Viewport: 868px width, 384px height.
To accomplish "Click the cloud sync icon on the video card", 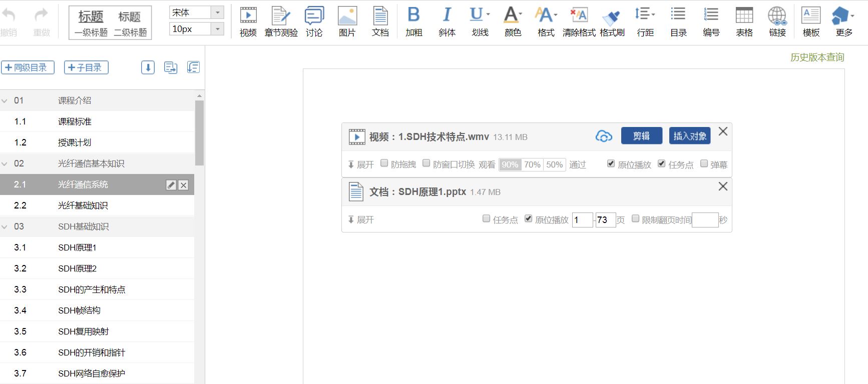I will pyautogui.click(x=604, y=136).
